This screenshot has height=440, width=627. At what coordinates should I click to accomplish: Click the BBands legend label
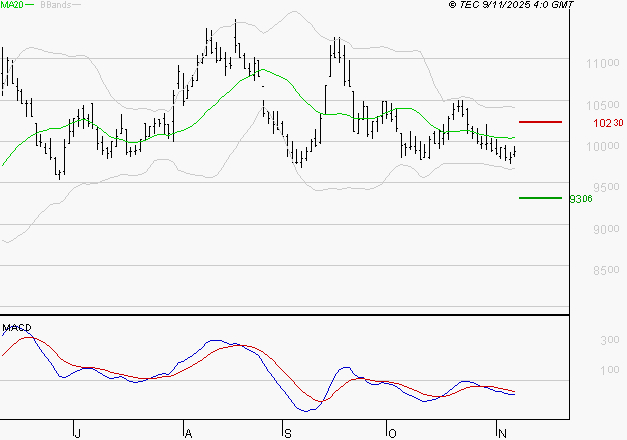[x=56, y=5]
